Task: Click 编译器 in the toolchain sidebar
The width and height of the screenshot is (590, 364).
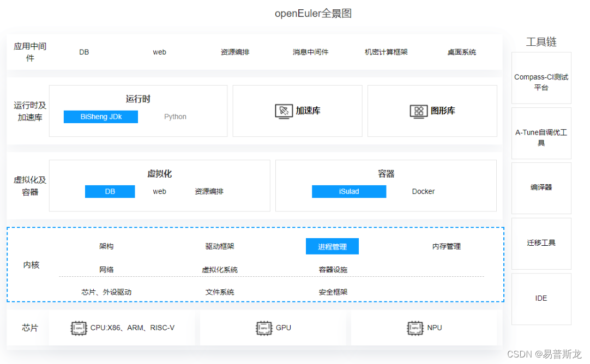Action: 541,188
